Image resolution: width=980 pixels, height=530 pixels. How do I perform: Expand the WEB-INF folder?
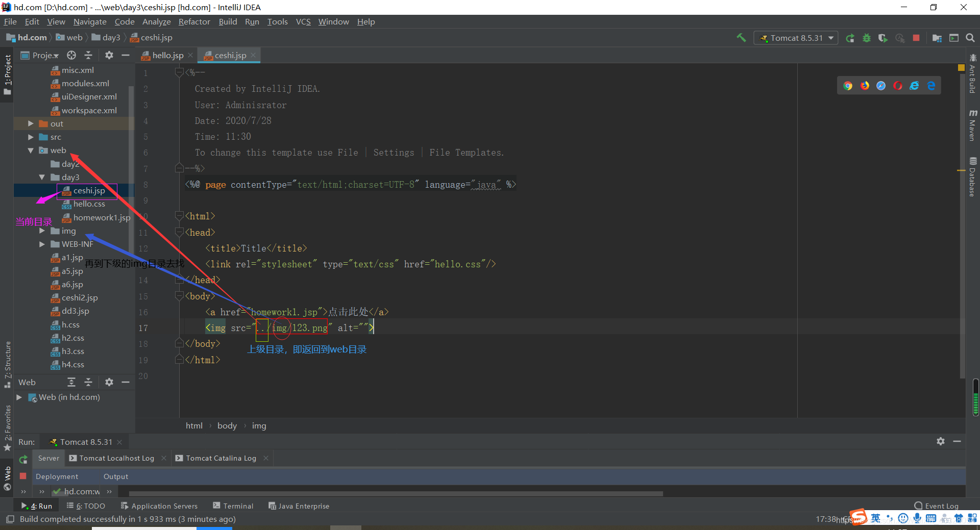point(42,244)
